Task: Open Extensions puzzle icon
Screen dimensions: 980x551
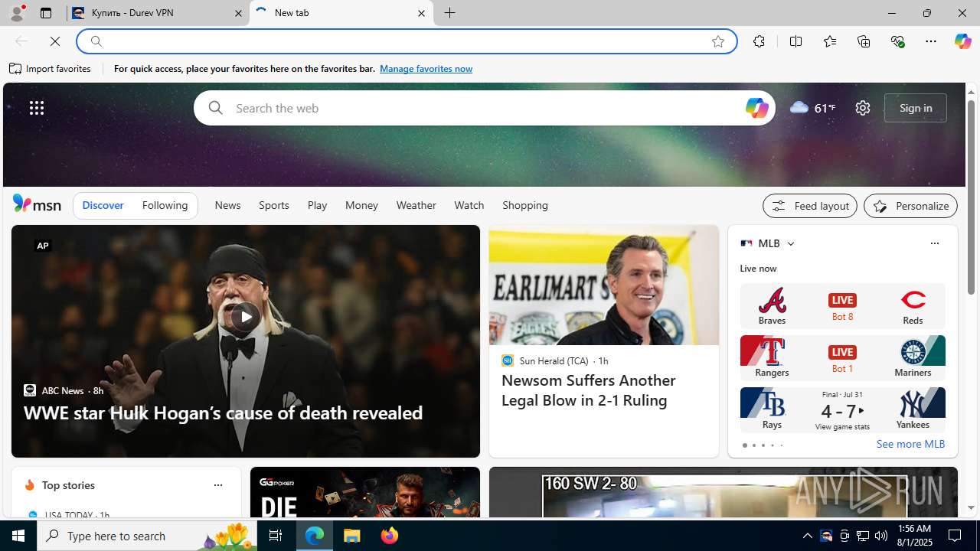Action: [759, 41]
